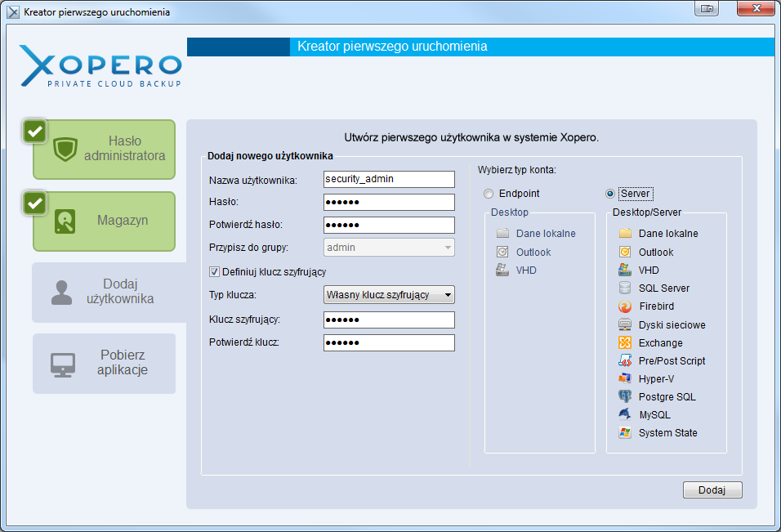
Task: Click the Exchange icon
Action: (625, 342)
